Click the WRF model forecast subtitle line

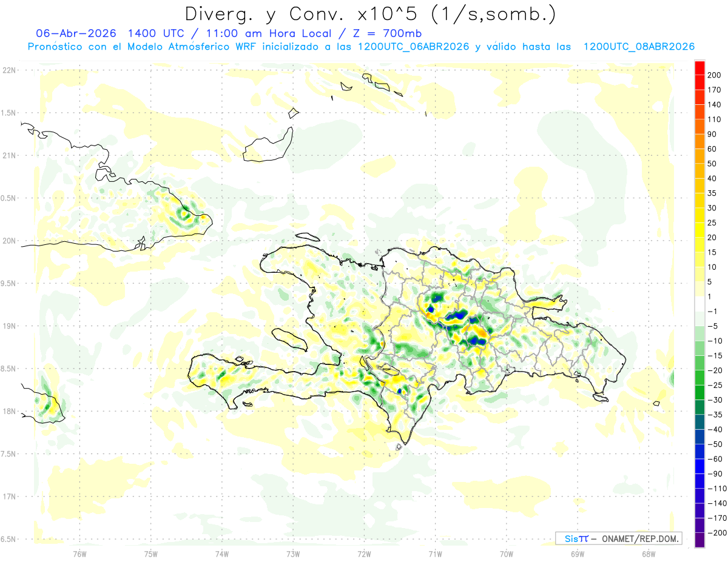tap(361, 47)
